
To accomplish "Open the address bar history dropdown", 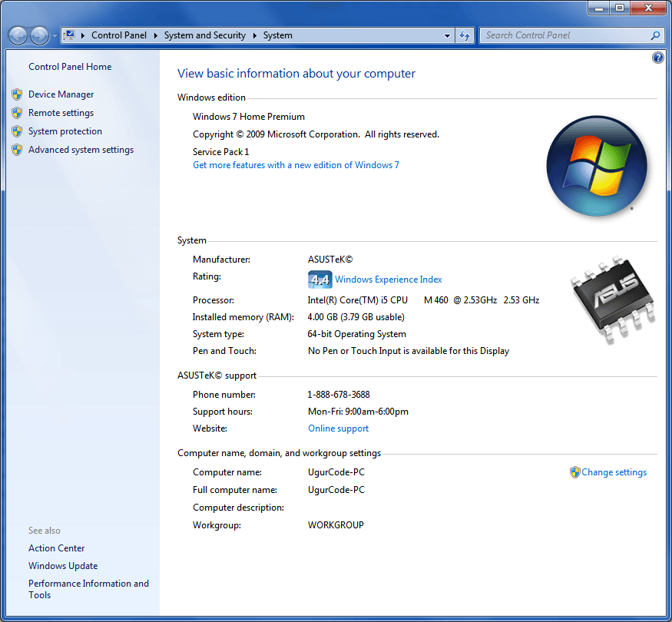I will [x=447, y=35].
